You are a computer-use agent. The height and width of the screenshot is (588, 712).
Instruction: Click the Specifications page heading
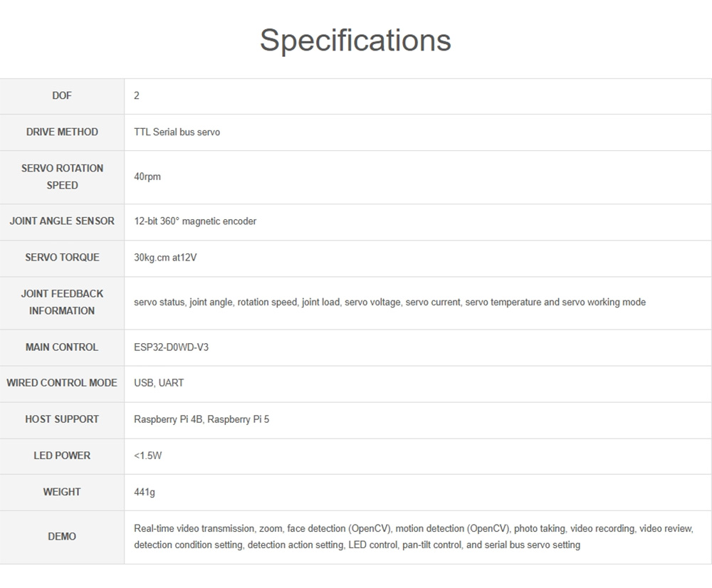(x=355, y=40)
